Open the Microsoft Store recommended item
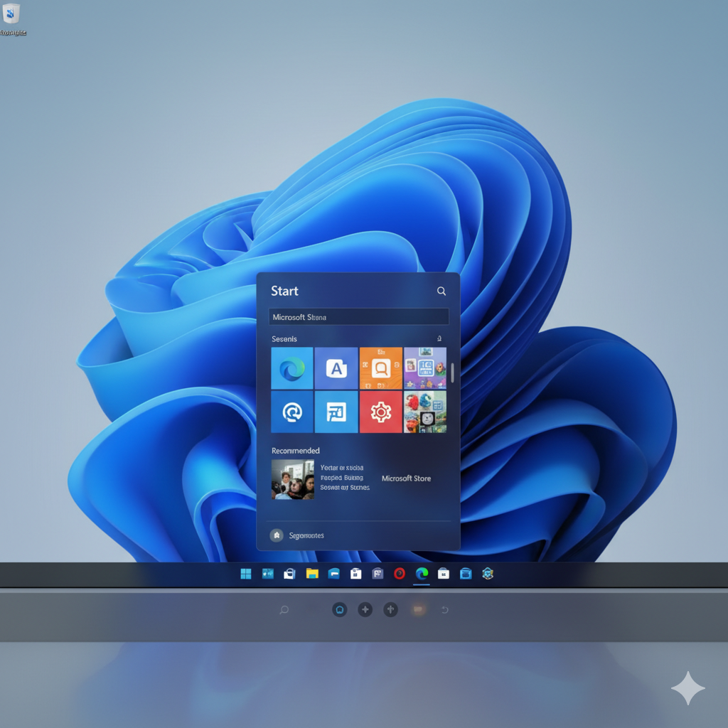 (406, 478)
